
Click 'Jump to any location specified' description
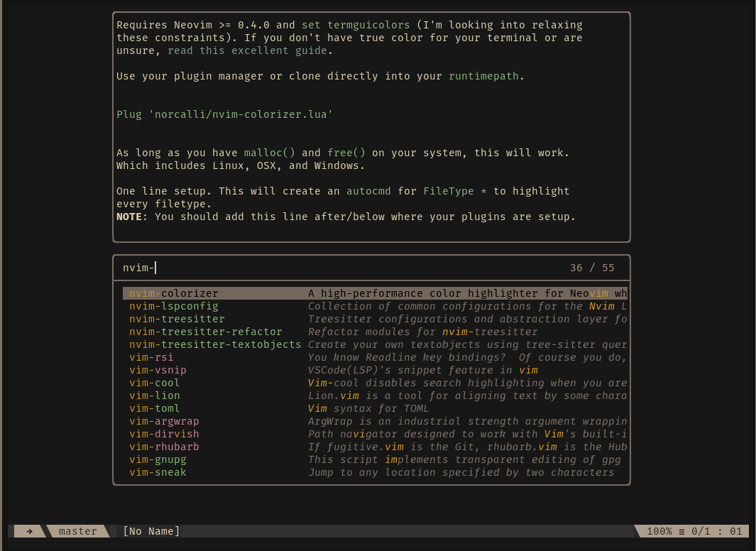(x=461, y=472)
